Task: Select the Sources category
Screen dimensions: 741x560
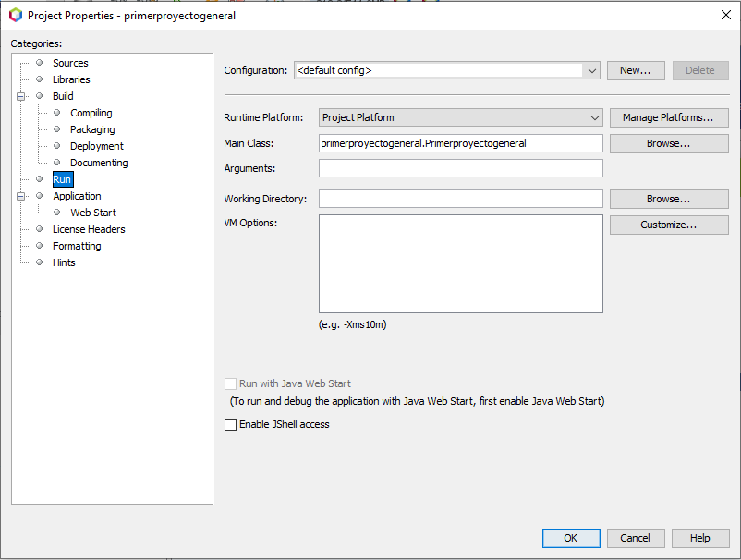Action: (x=70, y=63)
